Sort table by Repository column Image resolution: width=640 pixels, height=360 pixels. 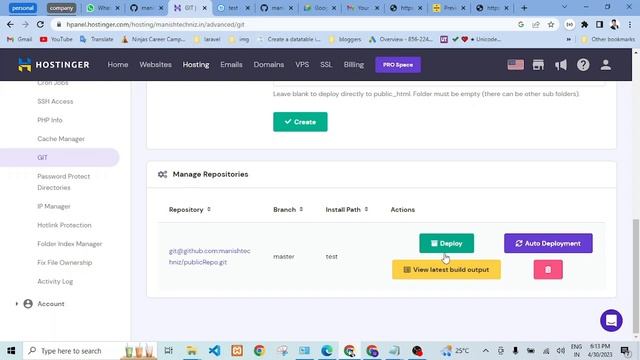(x=190, y=209)
